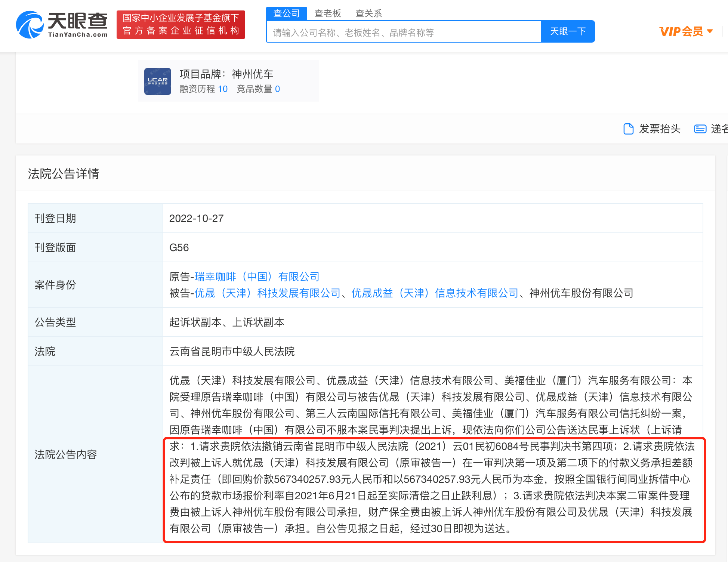Click the red government-backed credit agency banner
The width and height of the screenshot is (728, 562).
point(181,25)
